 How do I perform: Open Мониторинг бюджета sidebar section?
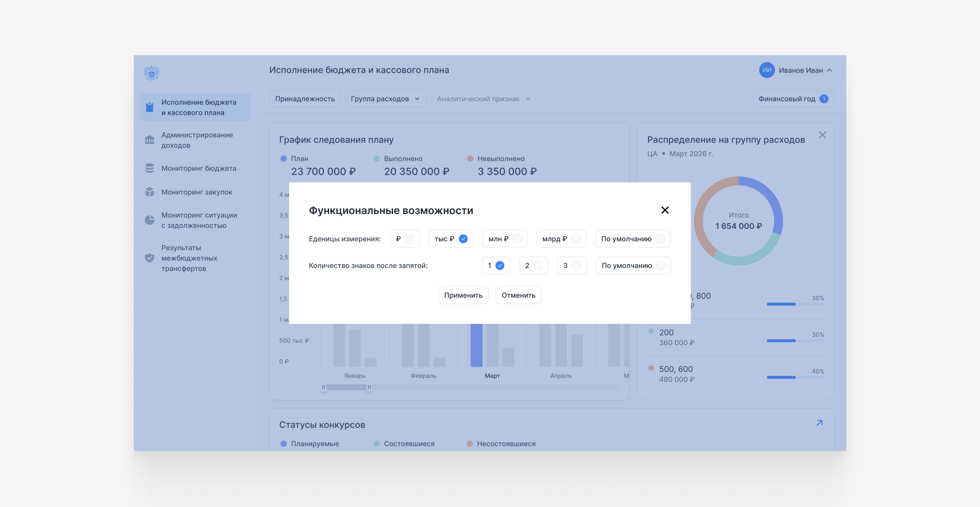[x=199, y=168]
